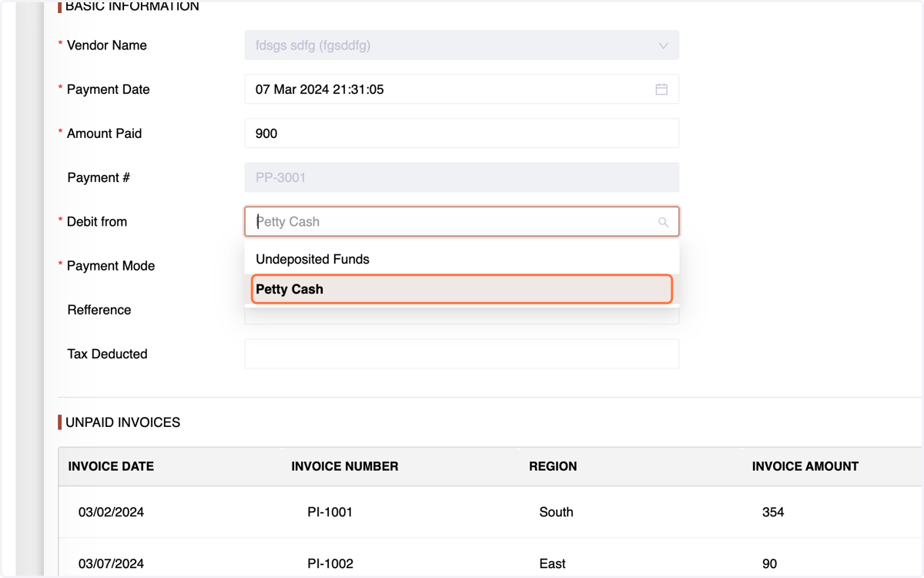Image resolution: width=924 pixels, height=578 pixels.
Task: Click the Payment Date label
Action: point(109,89)
